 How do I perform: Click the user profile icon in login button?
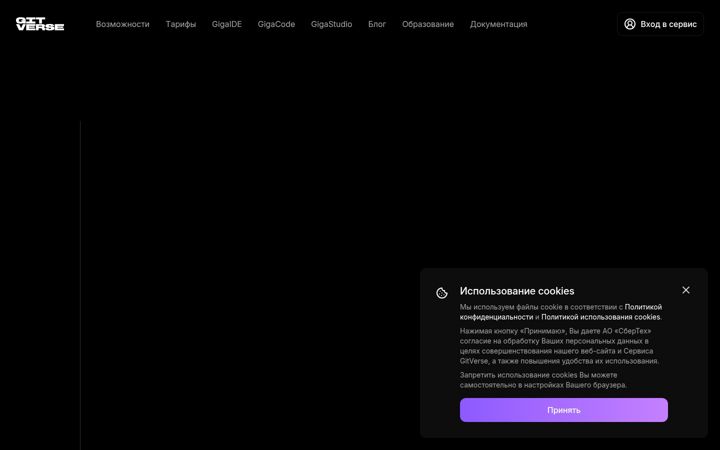[x=630, y=24]
